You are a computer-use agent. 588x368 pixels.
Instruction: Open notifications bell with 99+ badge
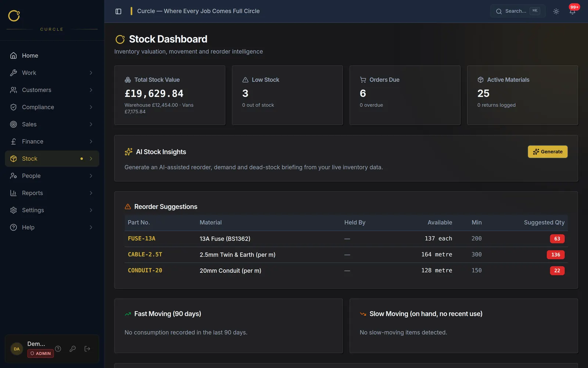point(572,11)
